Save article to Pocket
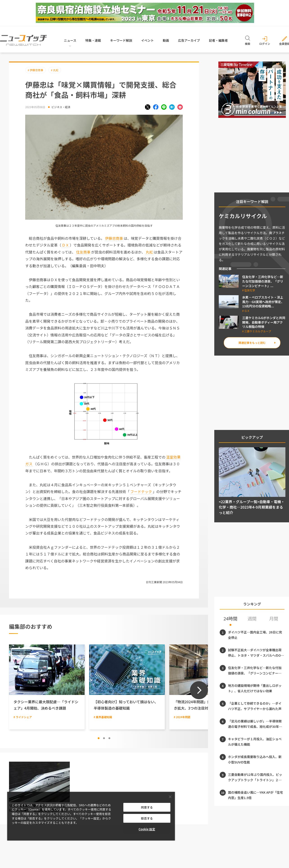This screenshot has height=868, width=289. (x=180, y=107)
